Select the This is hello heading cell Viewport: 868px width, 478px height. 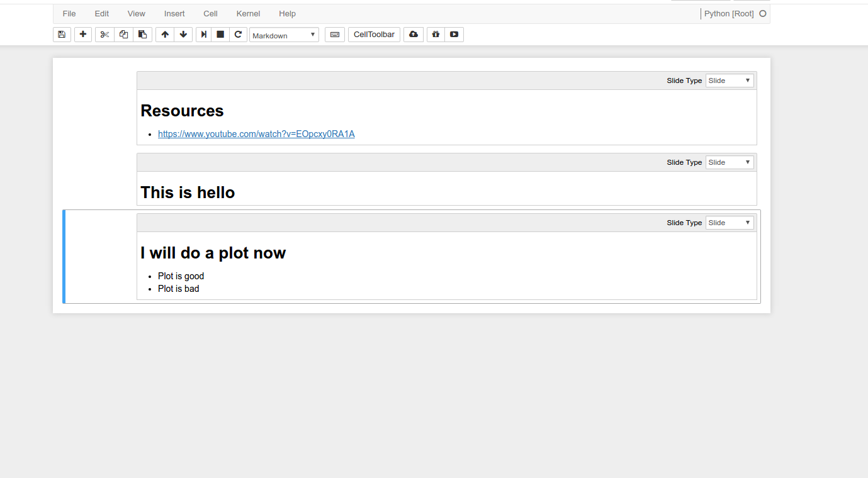[188, 192]
